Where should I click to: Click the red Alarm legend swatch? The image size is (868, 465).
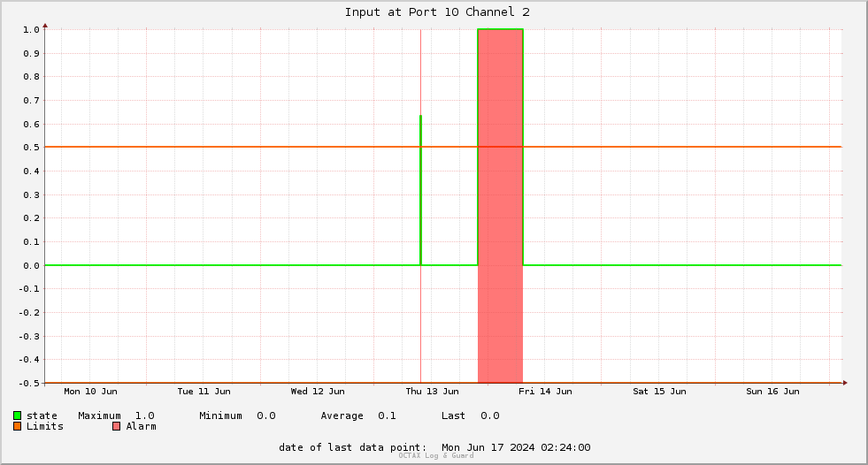tap(116, 426)
